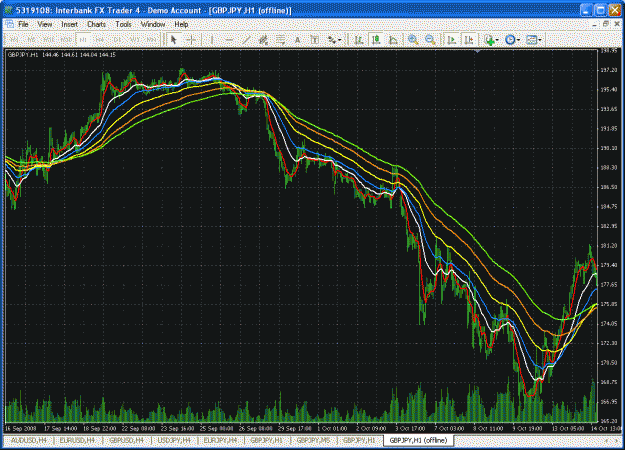This screenshot has width=625, height=450.
Task: Open the View menu
Action: 45,25
